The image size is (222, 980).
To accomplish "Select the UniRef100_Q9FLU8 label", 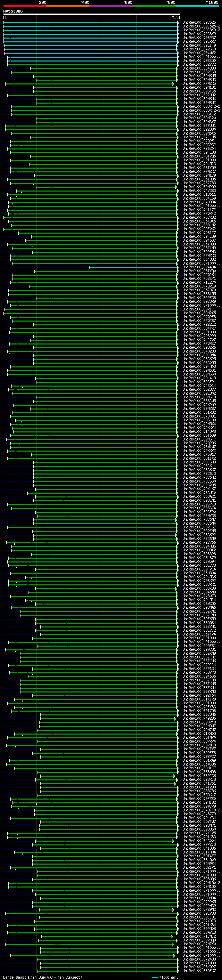I will (x=199, y=152).
